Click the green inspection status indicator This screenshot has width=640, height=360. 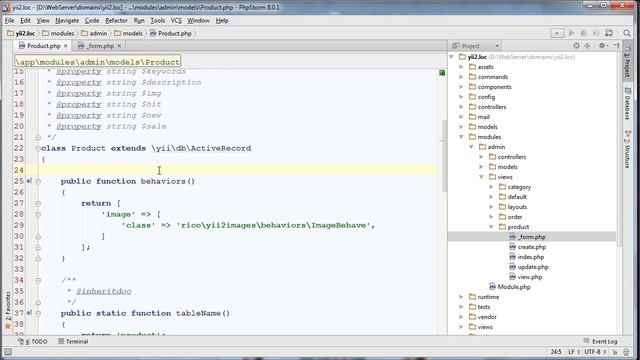(x=442, y=73)
